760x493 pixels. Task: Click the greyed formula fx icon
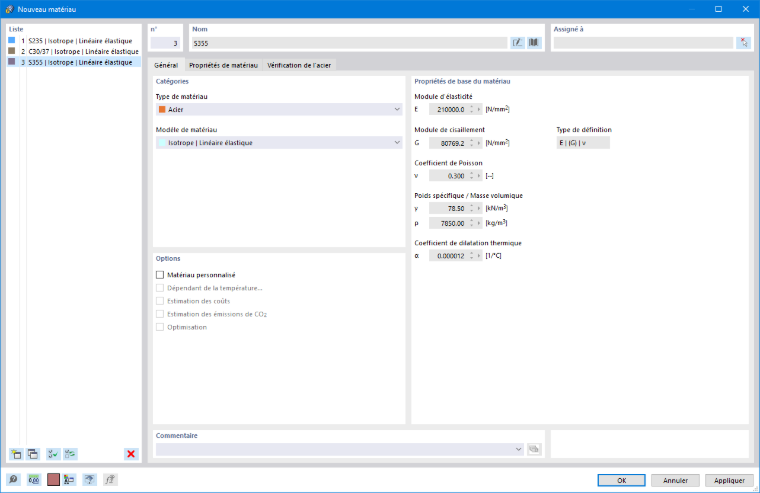point(110,480)
